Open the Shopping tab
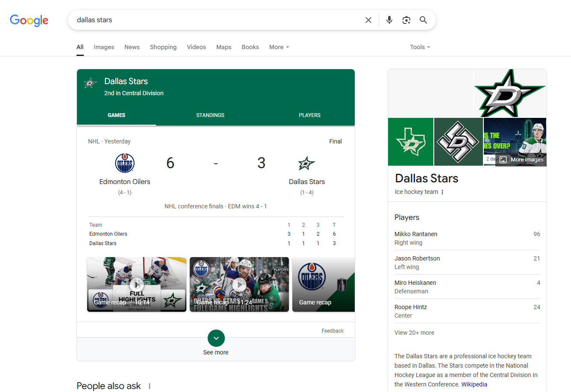The height and width of the screenshot is (392, 571). pos(163,47)
